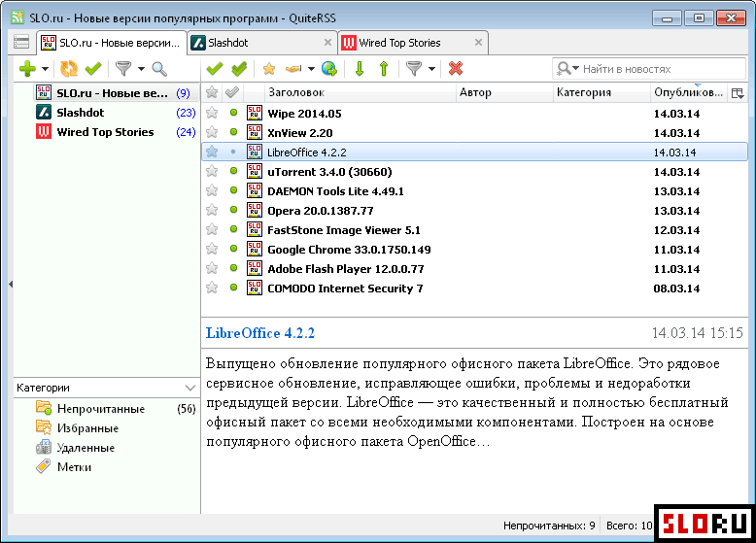This screenshot has width=756, height=543.
Task: Toggle read status of Google Chrome item
Action: [x=234, y=249]
